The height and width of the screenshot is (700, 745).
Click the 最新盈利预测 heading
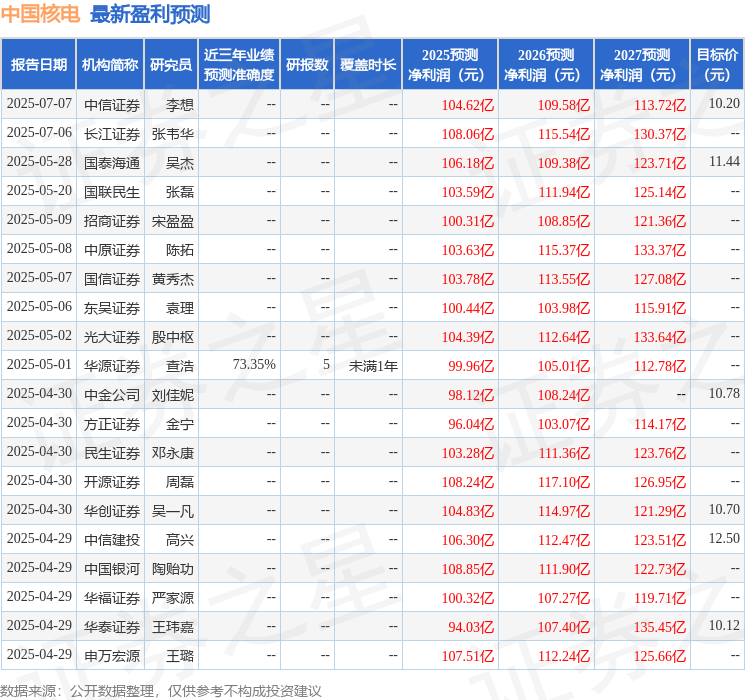pos(150,14)
